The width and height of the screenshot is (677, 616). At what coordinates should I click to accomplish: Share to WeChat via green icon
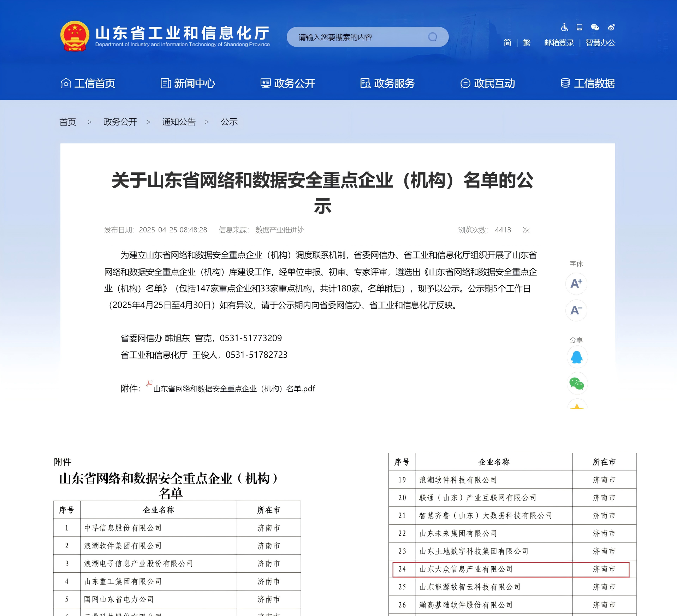[x=577, y=384]
